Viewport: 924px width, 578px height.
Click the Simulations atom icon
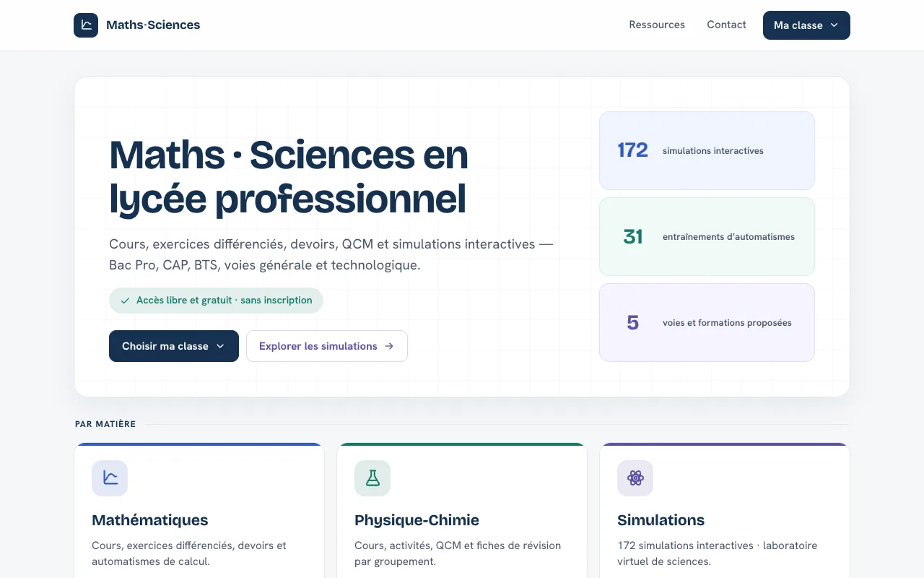point(635,478)
